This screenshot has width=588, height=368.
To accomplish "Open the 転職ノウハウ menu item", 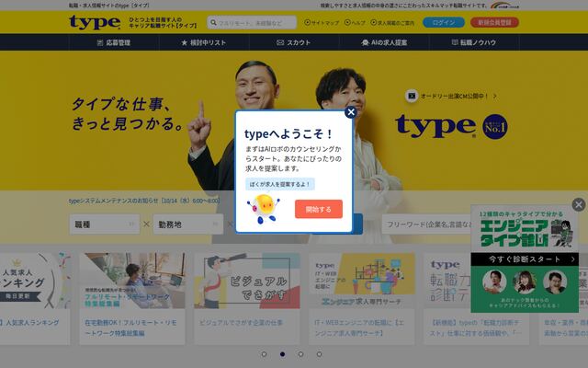I will (x=474, y=42).
